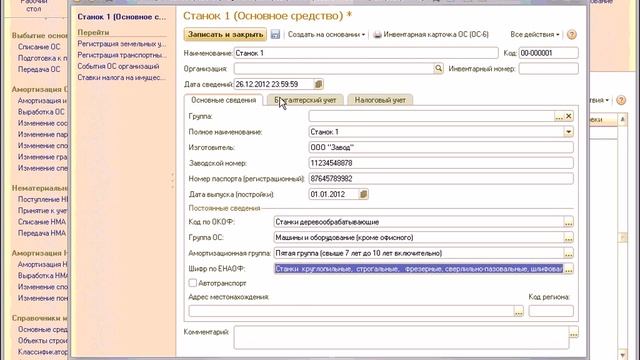Open the help question mark icon

571,35
